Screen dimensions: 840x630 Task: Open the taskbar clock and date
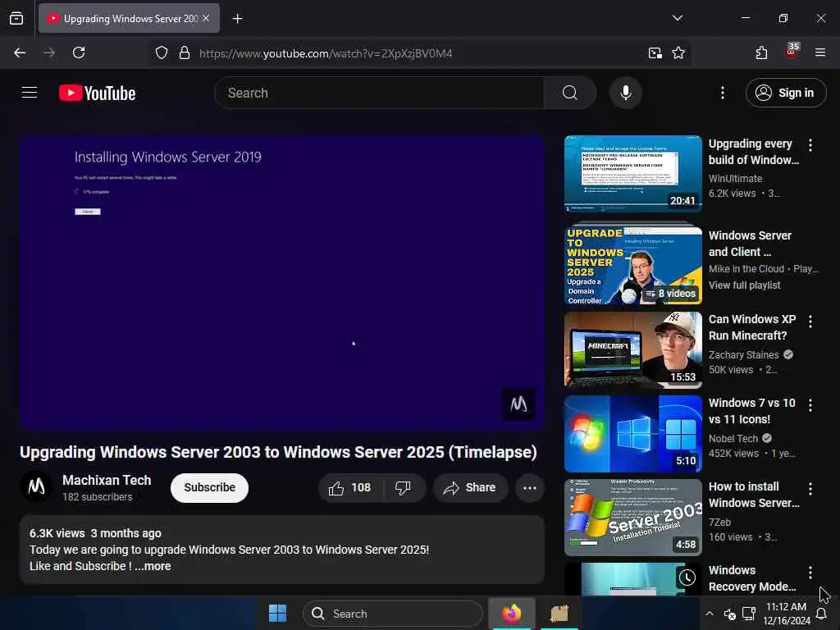(x=786, y=614)
